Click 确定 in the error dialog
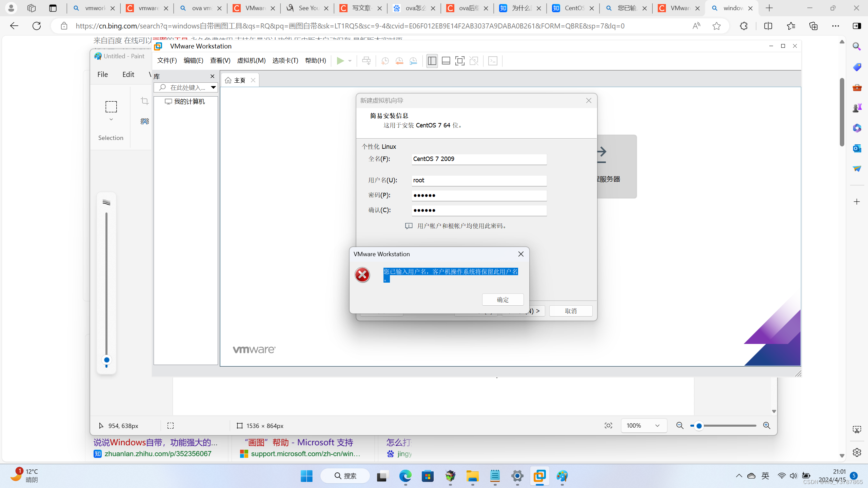Viewport: 868px width, 488px height. click(503, 300)
